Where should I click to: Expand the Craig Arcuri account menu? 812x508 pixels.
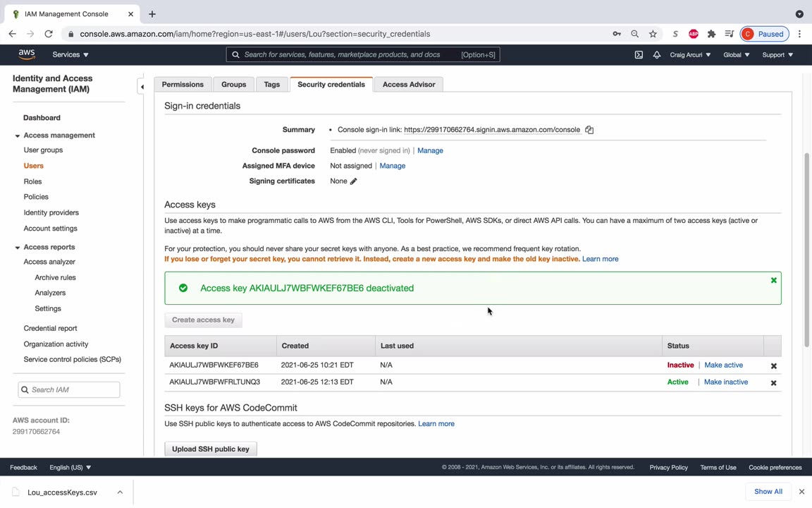point(689,54)
